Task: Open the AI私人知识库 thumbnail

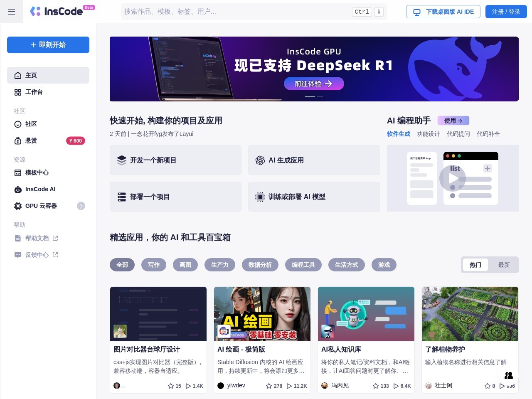Action: (366, 314)
